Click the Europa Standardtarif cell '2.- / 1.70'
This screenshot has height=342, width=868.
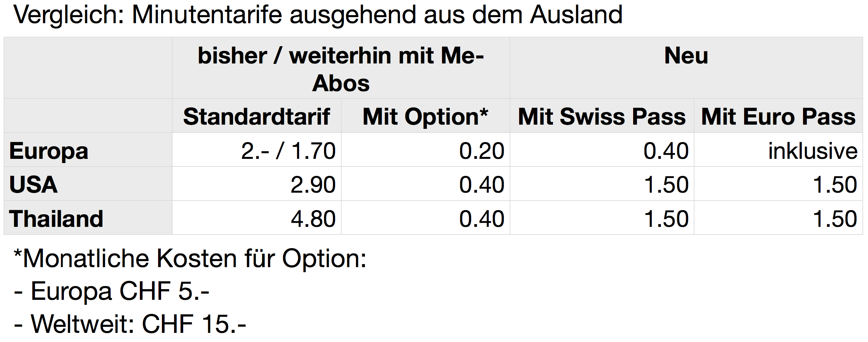288,151
